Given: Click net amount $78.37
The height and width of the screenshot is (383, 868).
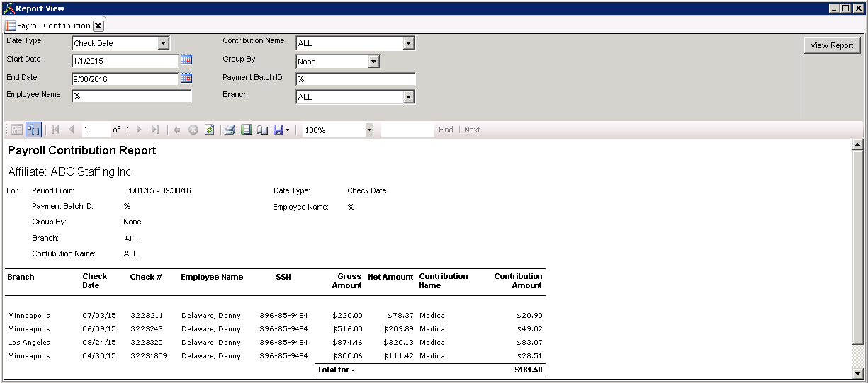Looking at the screenshot, I should pyautogui.click(x=400, y=316).
